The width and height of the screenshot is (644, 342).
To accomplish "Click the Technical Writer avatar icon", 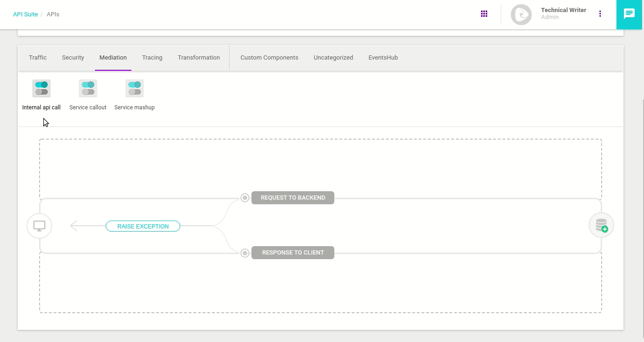I will [x=521, y=14].
